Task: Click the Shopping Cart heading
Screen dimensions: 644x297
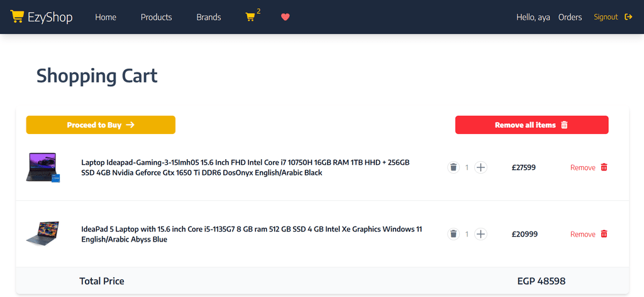Action: (97, 76)
